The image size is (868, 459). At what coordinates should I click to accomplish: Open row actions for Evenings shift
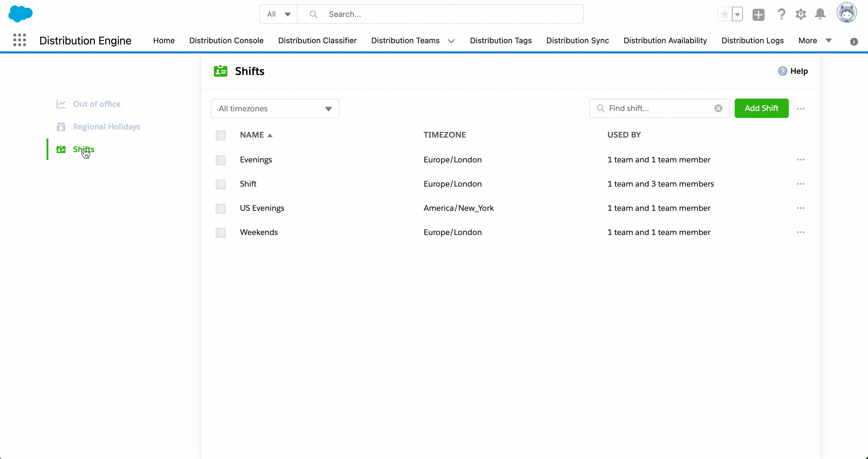(801, 160)
